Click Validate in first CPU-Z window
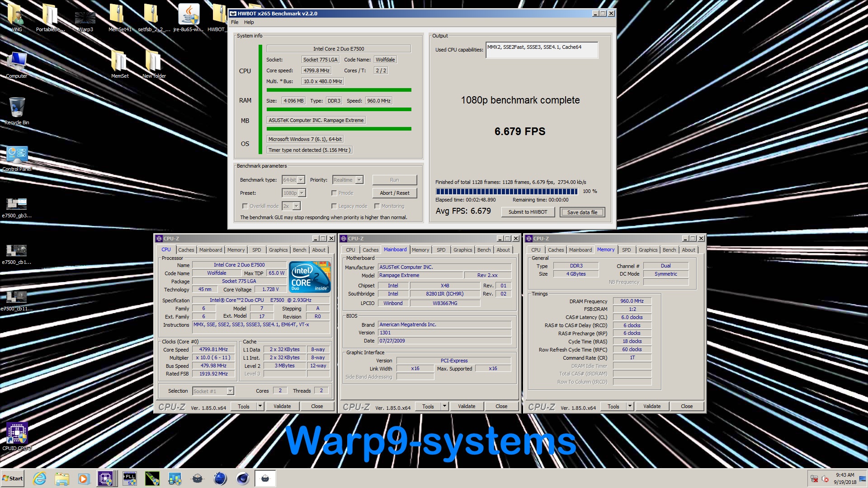 point(282,406)
